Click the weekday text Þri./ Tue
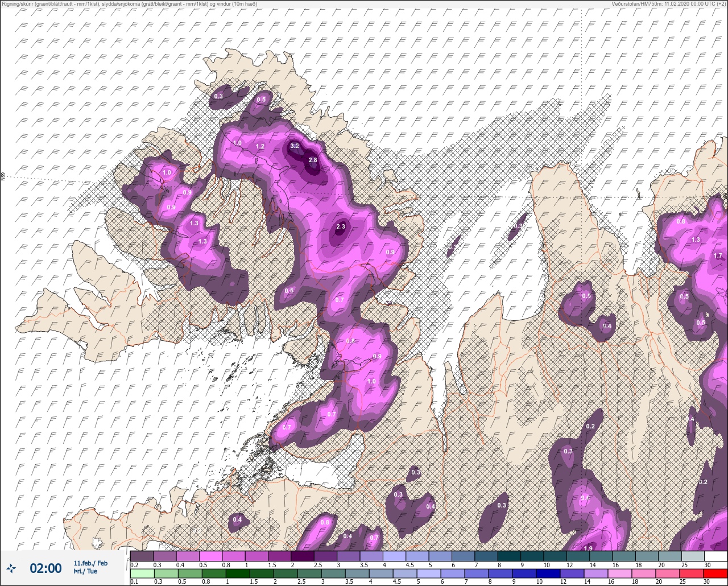728x586 pixels. click(85, 571)
